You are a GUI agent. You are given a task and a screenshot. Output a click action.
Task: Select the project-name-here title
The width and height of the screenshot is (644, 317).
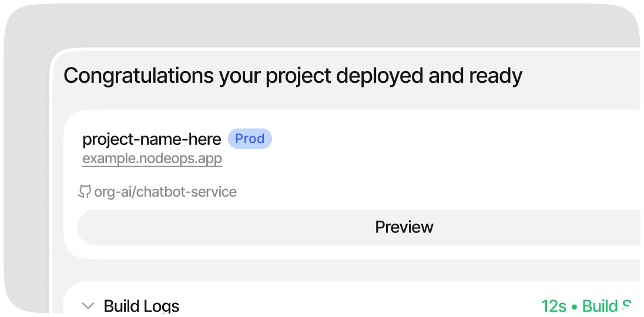[x=152, y=140]
